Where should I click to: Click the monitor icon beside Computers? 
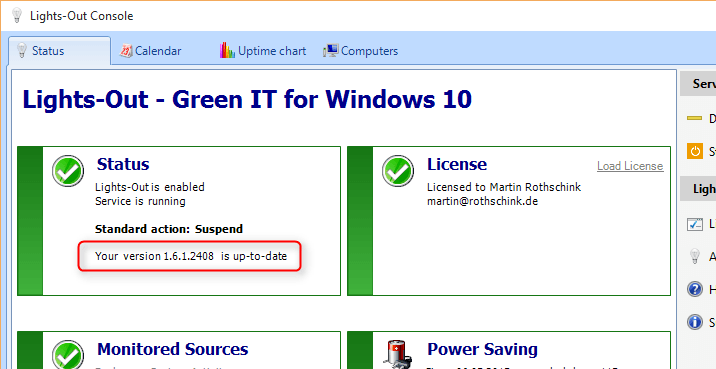point(331,51)
